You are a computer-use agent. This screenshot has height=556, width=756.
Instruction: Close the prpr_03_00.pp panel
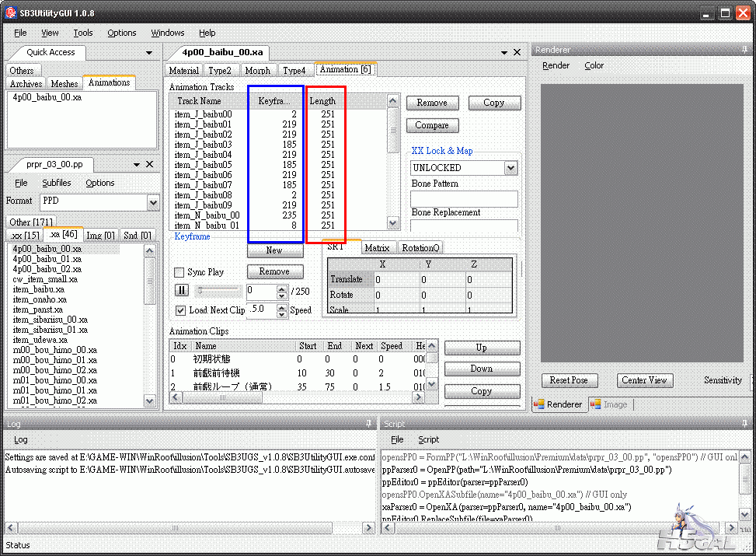[151, 164]
